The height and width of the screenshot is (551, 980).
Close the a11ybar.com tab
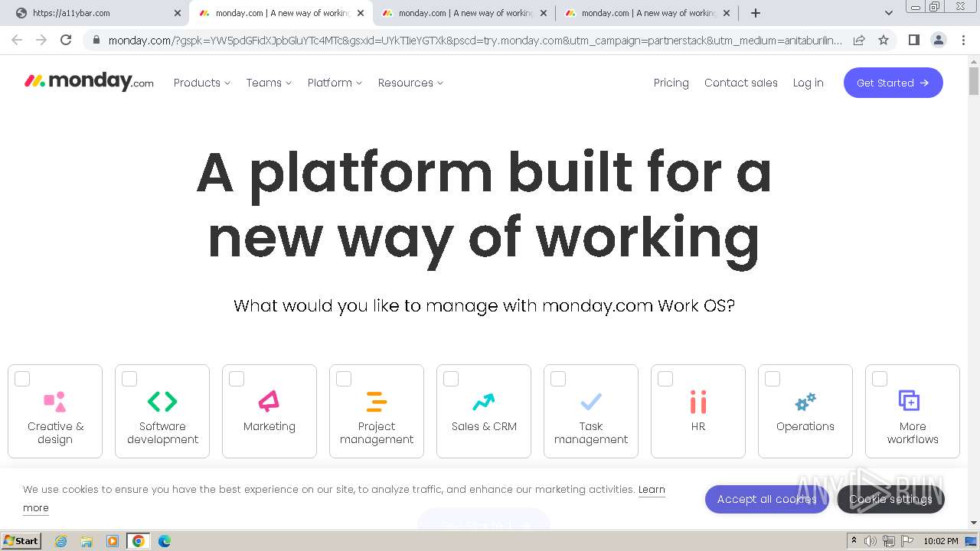click(178, 13)
